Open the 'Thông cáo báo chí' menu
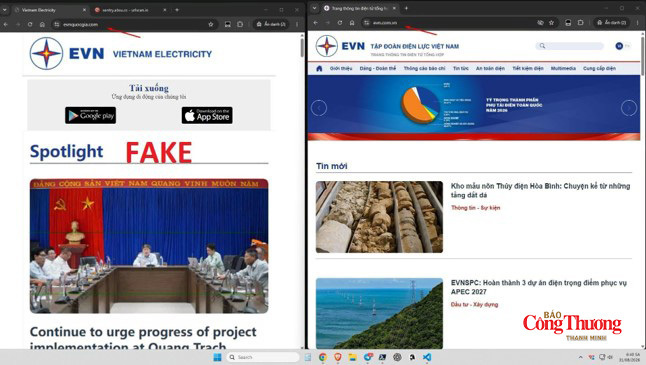This screenshot has height=365, width=646. [424, 68]
